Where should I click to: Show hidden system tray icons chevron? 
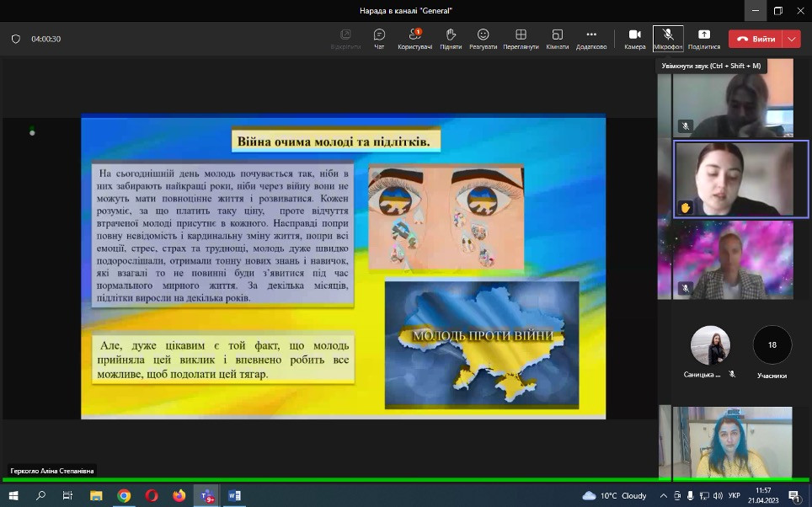pos(664,496)
